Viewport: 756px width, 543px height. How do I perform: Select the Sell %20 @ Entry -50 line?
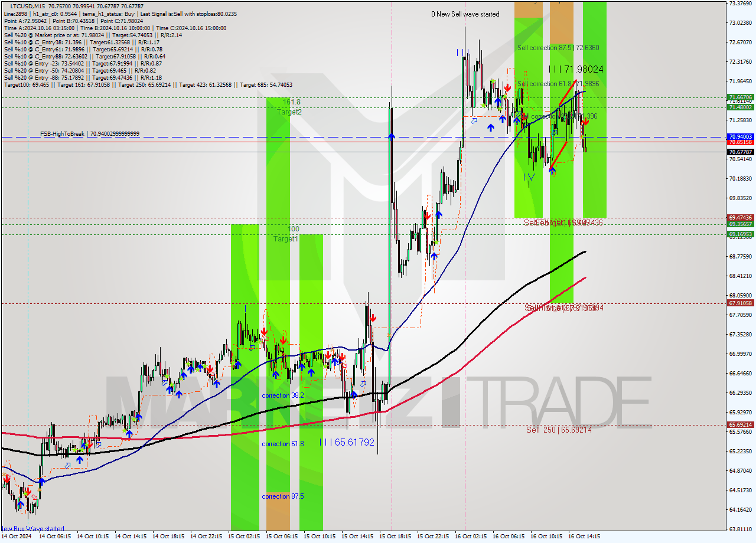pos(80,71)
